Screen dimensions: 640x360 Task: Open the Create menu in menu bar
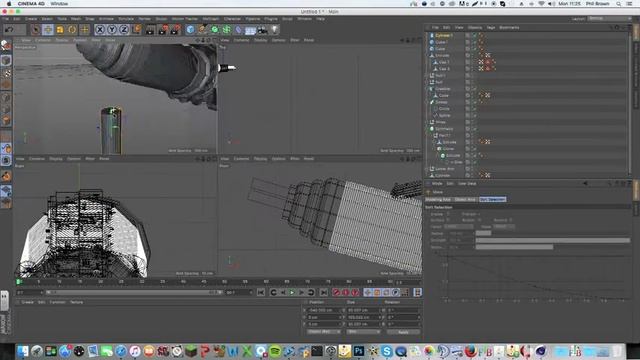[31, 19]
